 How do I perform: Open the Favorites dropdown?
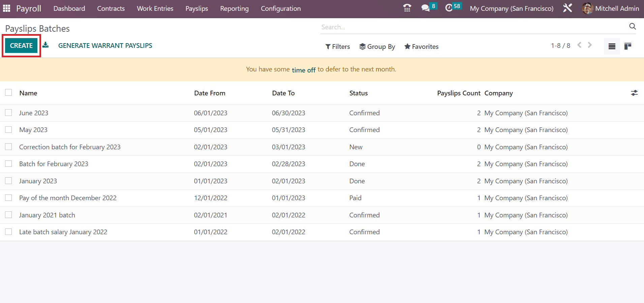tap(421, 47)
